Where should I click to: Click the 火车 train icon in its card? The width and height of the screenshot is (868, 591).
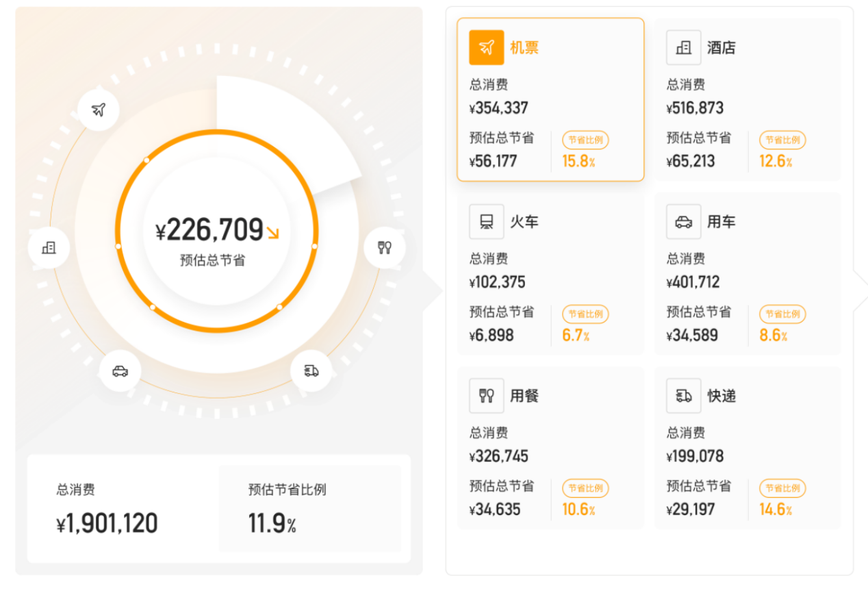(x=486, y=221)
